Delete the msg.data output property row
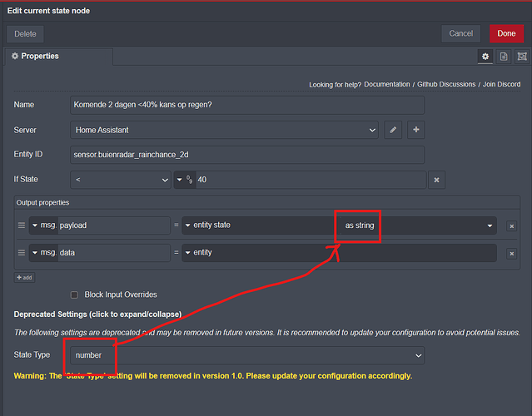 tap(512, 253)
